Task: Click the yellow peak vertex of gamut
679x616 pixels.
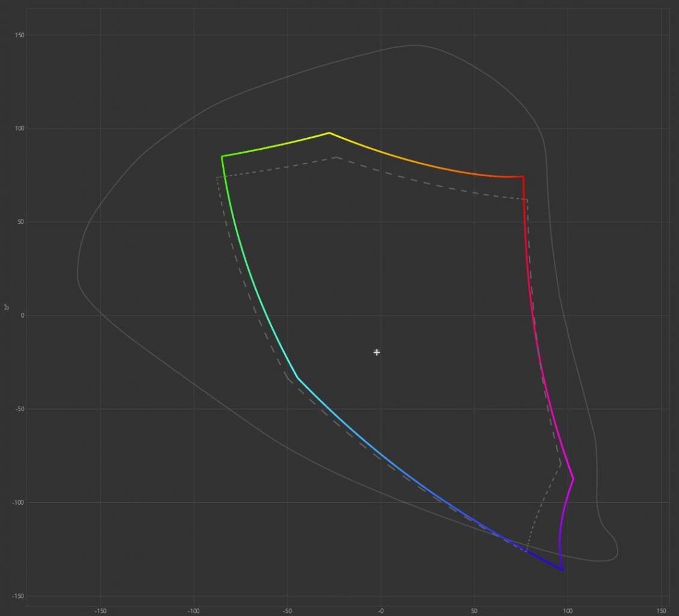Action: tap(329, 133)
